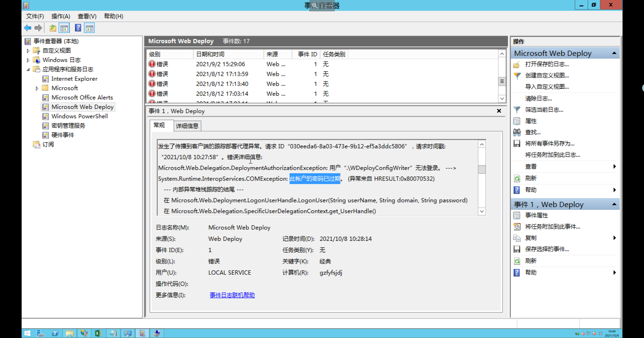Toggle the show/hide console tree toolbar button

click(64, 28)
